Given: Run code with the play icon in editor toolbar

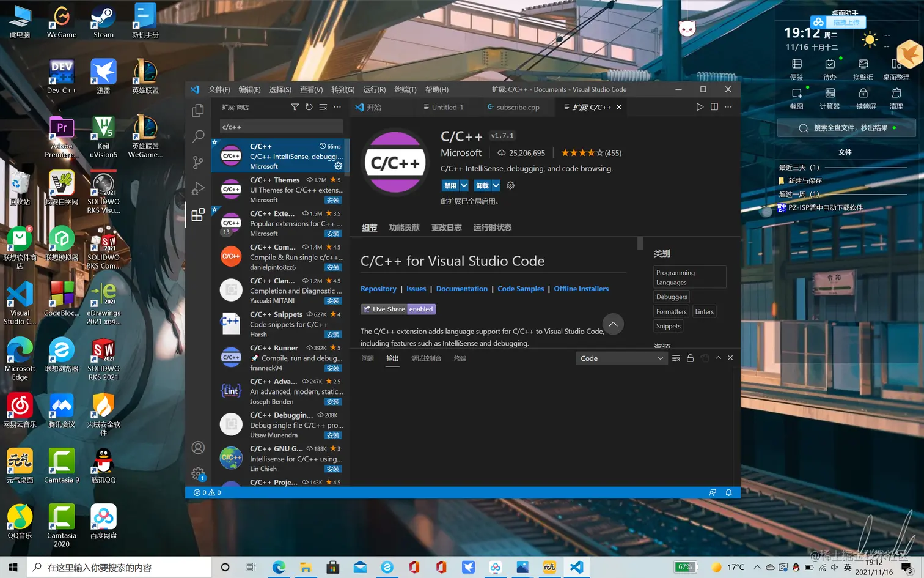Looking at the screenshot, I should click(700, 107).
